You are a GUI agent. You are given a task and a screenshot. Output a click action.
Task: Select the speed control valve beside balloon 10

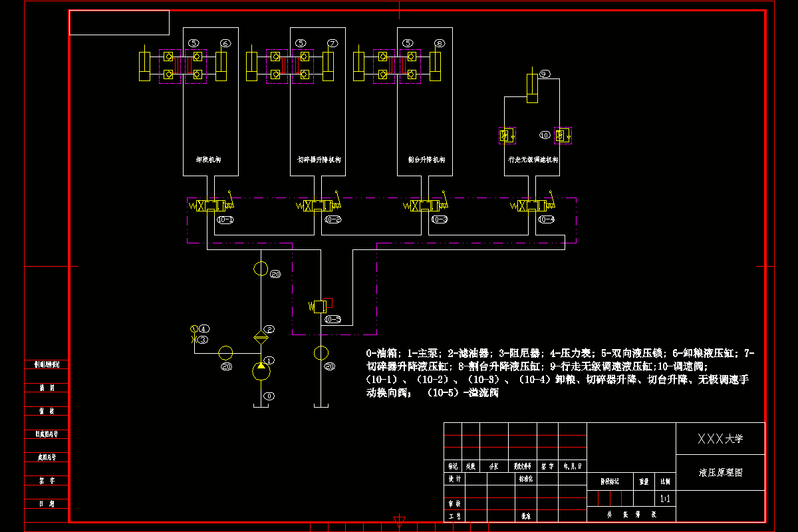(x=563, y=135)
